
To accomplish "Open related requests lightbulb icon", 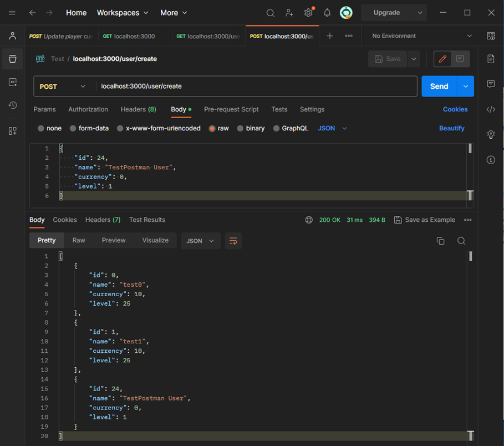I will (x=491, y=134).
